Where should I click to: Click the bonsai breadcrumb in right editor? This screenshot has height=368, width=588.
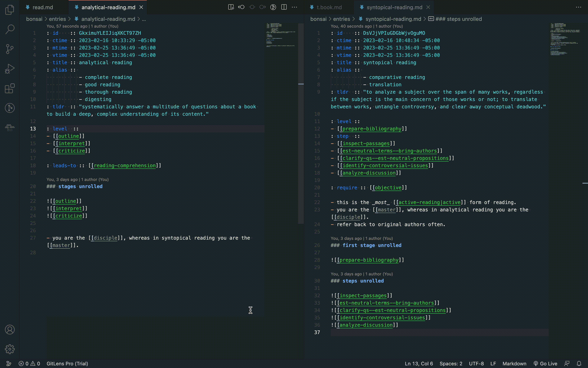pyautogui.click(x=318, y=19)
